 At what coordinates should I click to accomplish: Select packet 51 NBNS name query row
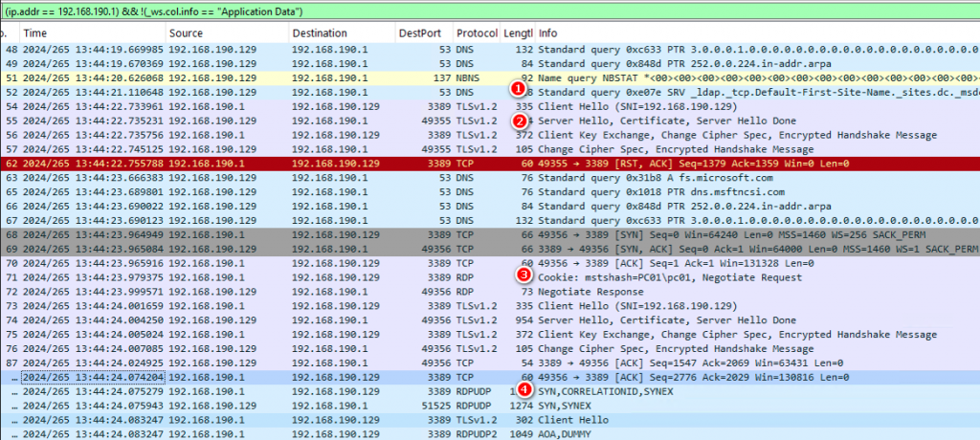[x=490, y=77]
